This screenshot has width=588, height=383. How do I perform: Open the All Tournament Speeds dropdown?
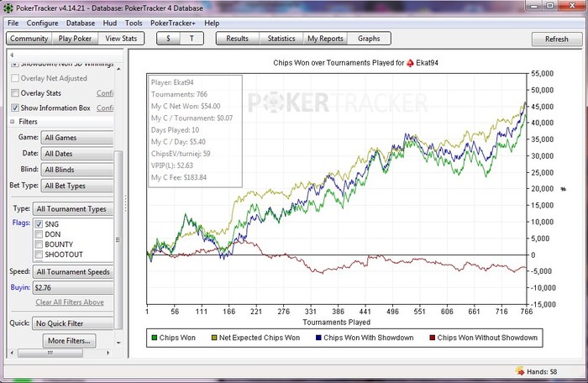click(73, 271)
